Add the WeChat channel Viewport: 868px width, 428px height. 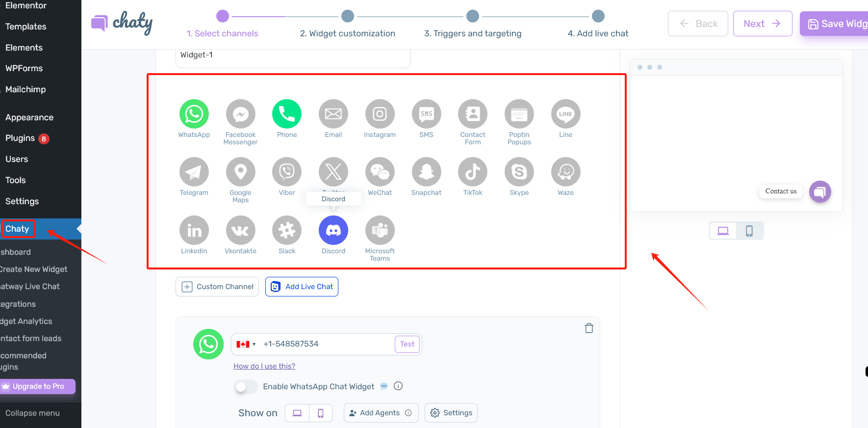[x=380, y=172]
